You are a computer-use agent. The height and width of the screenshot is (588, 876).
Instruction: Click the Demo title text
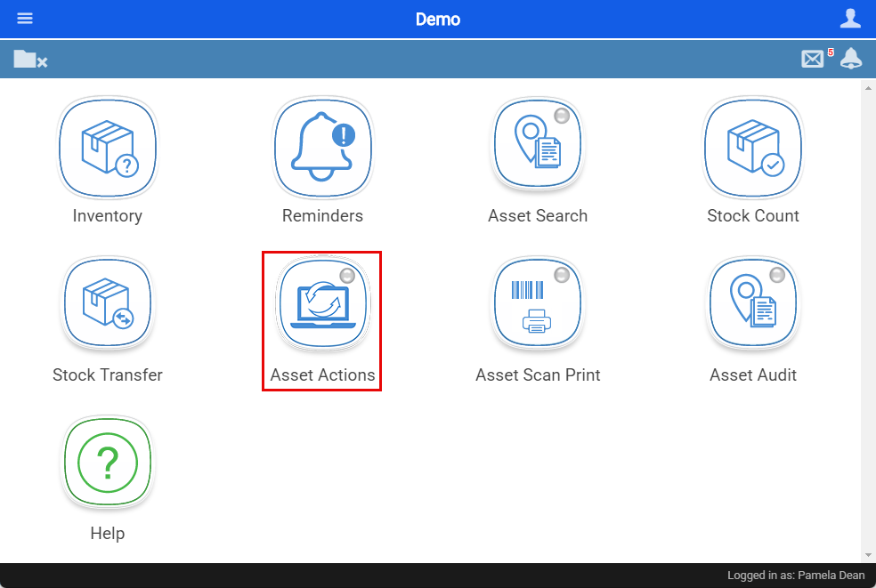click(x=438, y=19)
